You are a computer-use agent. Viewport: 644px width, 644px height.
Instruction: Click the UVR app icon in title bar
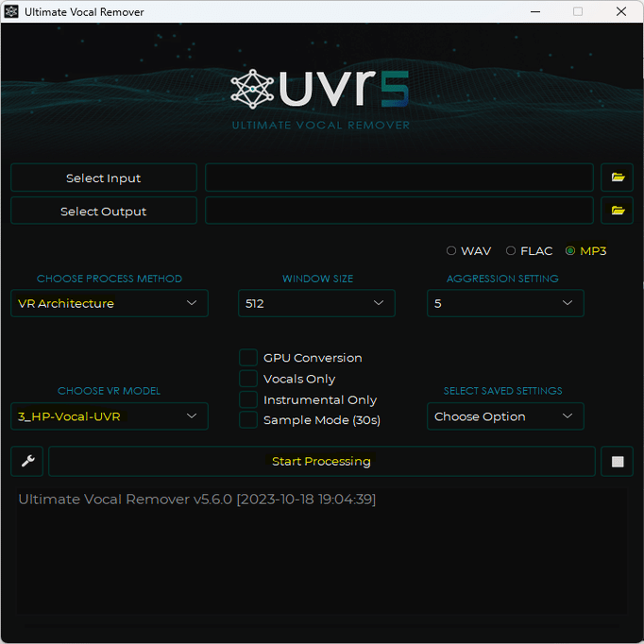point(11,11)
